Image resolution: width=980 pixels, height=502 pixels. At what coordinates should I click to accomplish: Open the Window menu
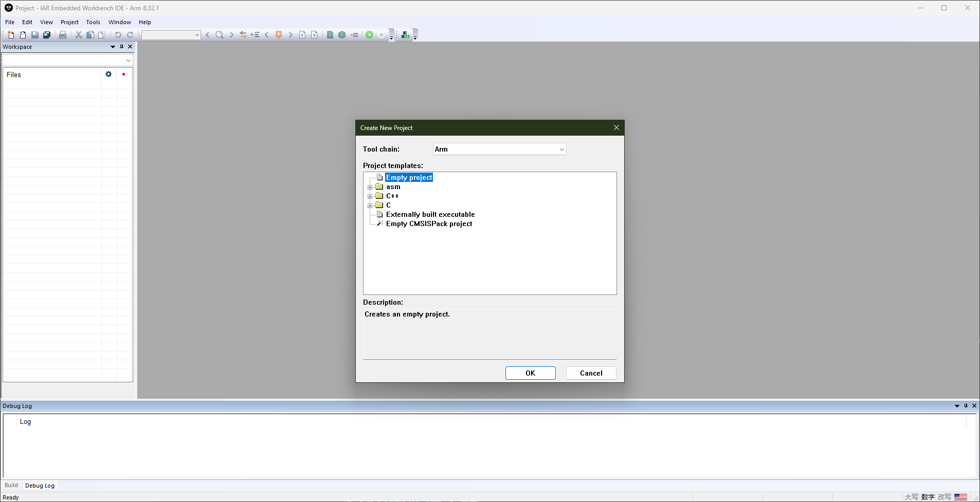click(x=120, y=22)
